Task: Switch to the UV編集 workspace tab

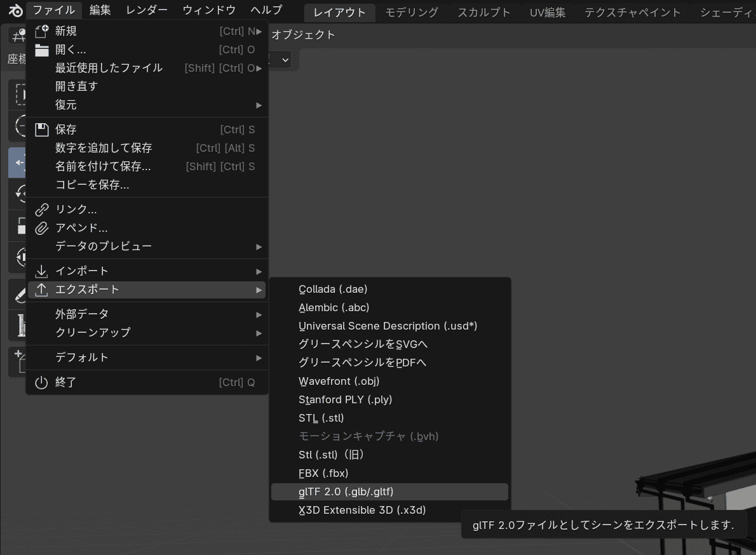Action: pos(548,12)
